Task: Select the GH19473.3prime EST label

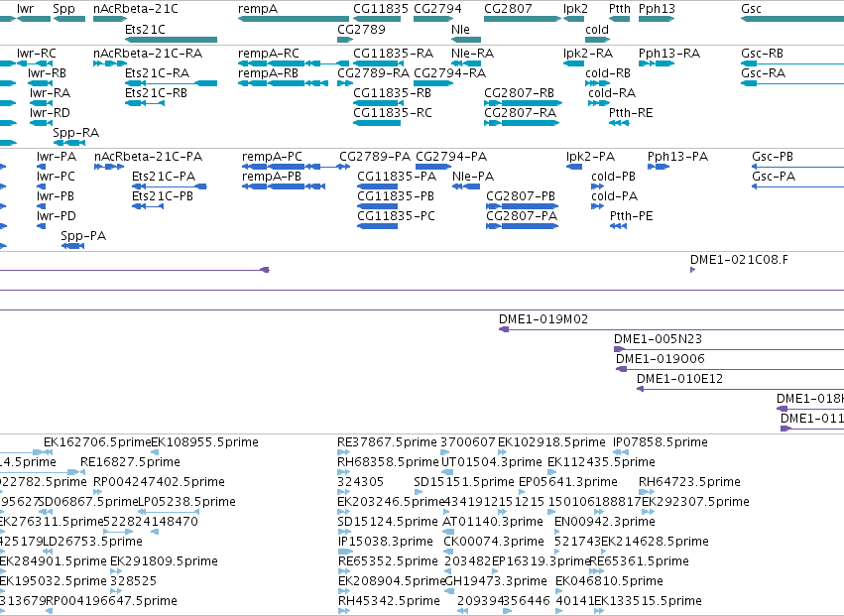Action: tap(496, 581)
